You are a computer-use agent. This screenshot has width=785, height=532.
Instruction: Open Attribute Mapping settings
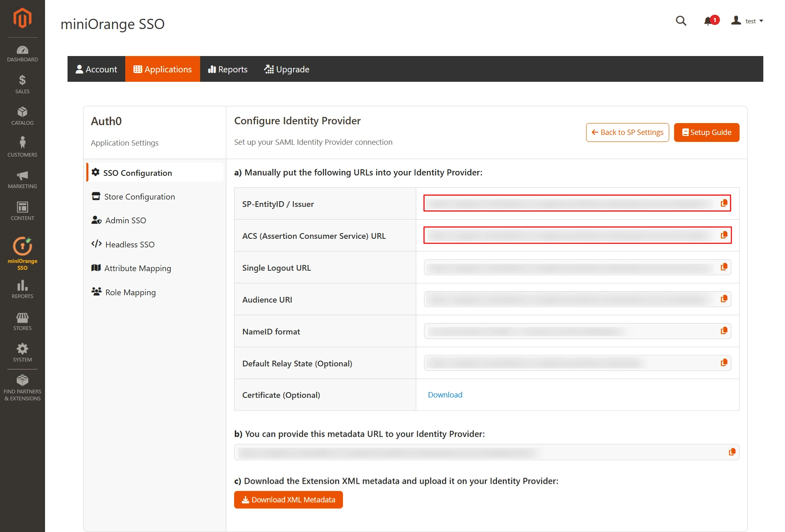tap(138, 268)
